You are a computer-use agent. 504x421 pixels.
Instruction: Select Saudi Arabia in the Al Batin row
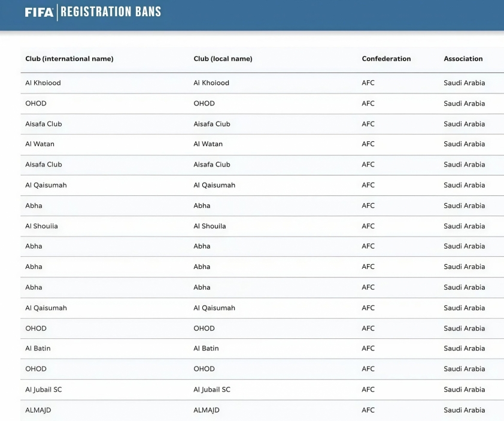(464, 348)
